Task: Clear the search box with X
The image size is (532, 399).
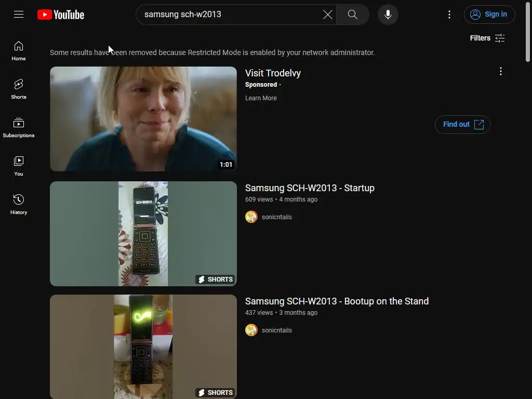Action: 327,15
